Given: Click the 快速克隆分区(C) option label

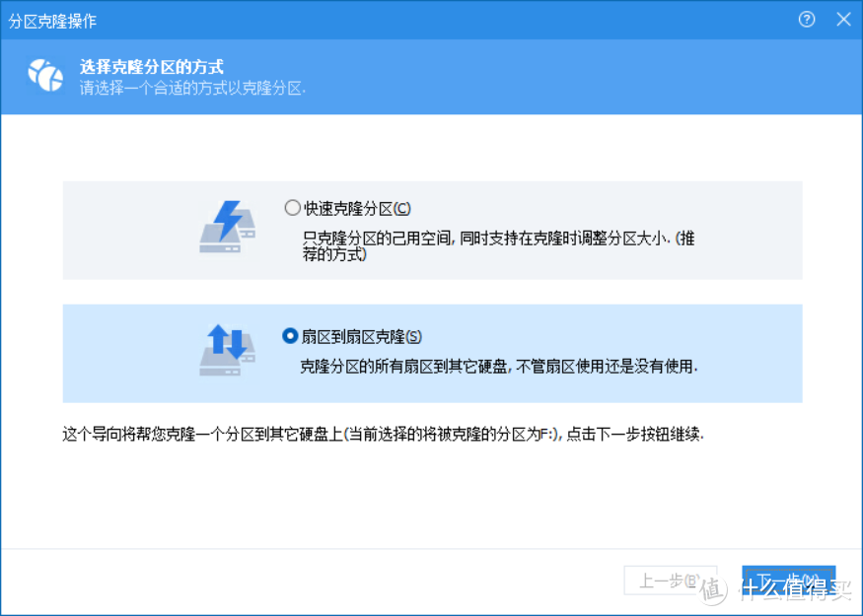Looking at the screenshot, I should click(353, 208).
